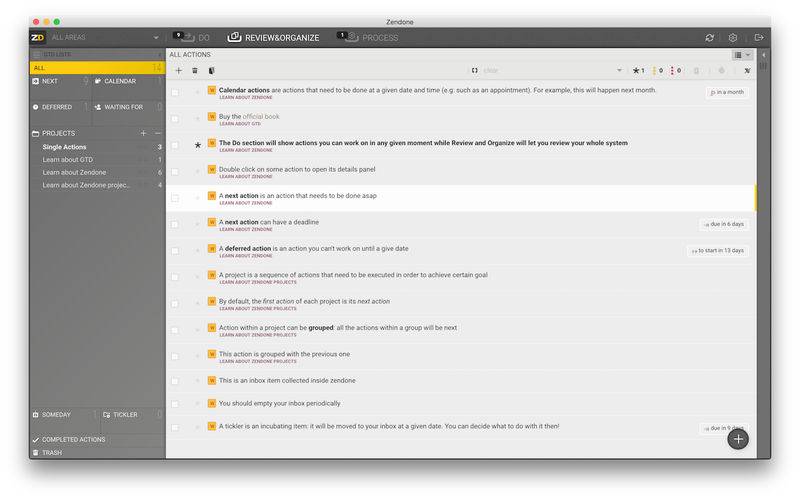This screenshot has height=500, width=800.
Task: Open the ALL AREAS dropdown
Action: [x=105, y=37]
